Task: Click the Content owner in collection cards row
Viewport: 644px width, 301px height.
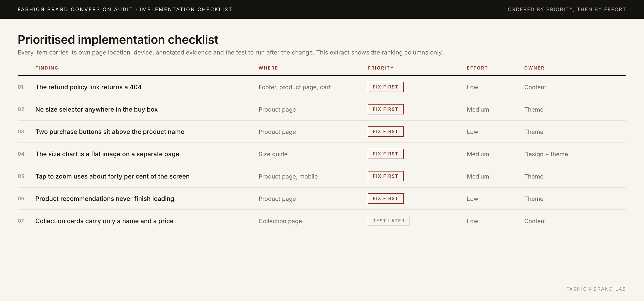Action: [535, 221]
